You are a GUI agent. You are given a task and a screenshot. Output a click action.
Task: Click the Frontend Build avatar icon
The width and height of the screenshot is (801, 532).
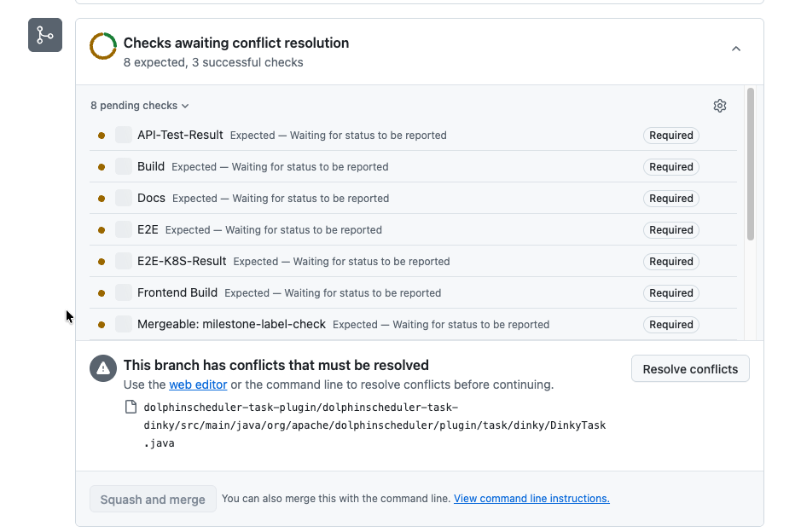pos(124,292)
